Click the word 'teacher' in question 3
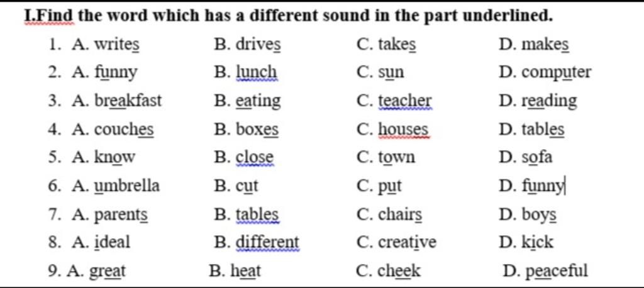The height and width of the screenshot is (288, 644). (x=405, y=101)
